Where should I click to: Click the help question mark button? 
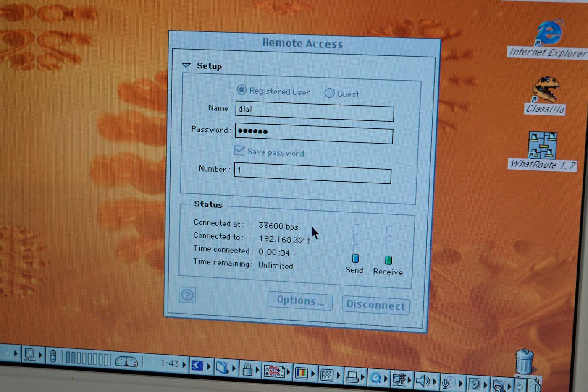coord(187,295)
